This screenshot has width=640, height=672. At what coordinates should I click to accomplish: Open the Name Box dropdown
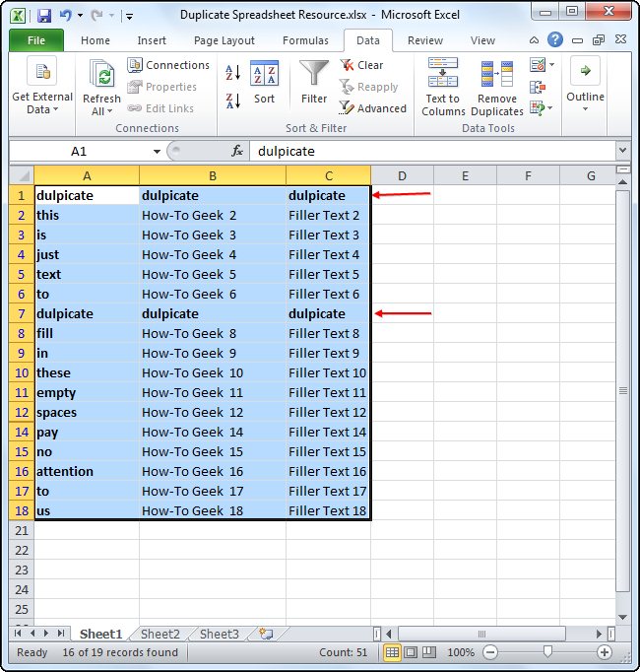tap(157, 152)
